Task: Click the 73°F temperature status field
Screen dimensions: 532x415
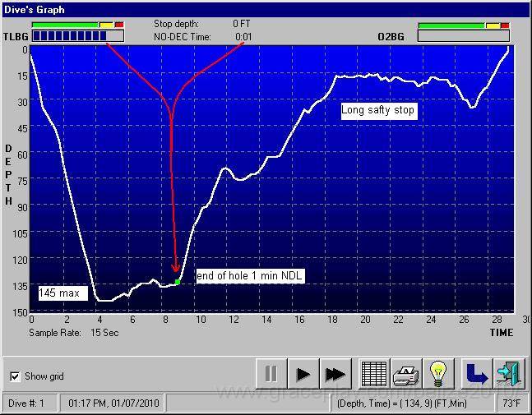Action: coord(511,403)
